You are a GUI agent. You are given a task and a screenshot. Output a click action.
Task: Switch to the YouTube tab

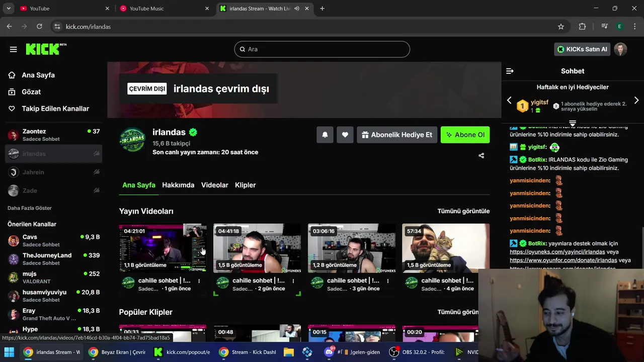pos(64,9)
